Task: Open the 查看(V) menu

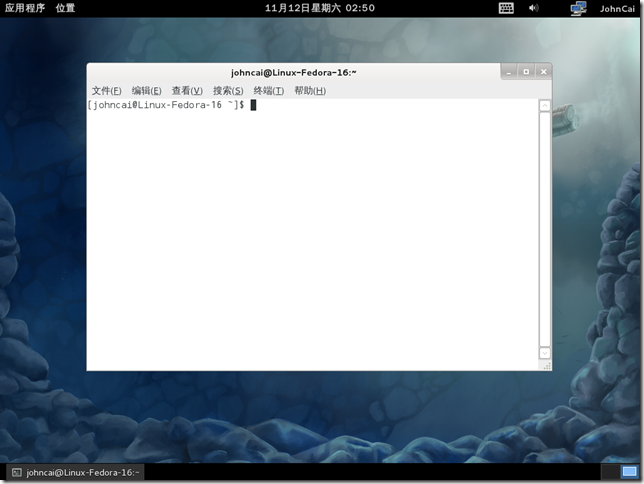Action: (187, 91)
